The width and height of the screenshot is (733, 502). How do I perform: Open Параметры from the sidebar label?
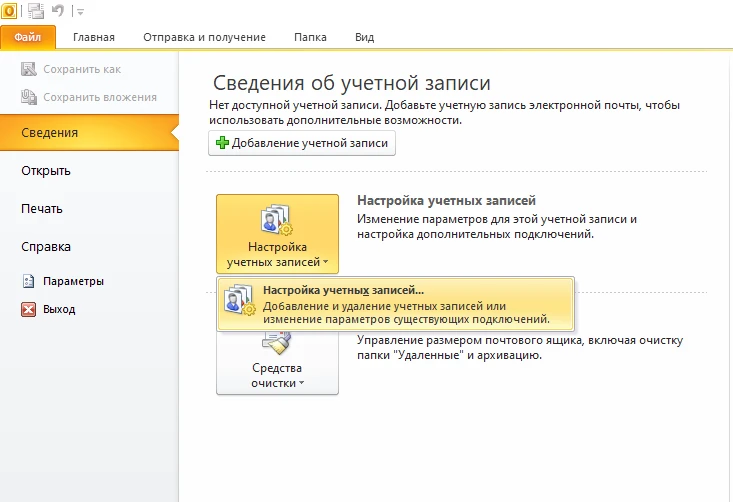[73, 281]
